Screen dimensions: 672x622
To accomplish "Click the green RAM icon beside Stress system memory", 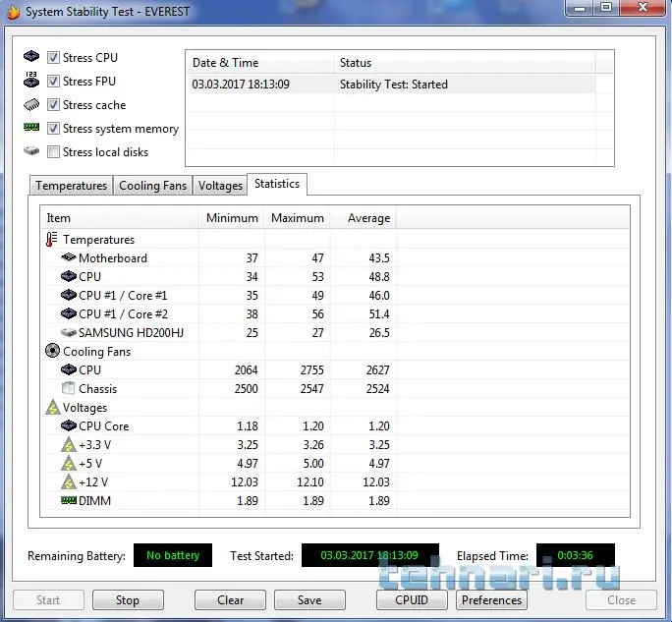I will point(31,127).
